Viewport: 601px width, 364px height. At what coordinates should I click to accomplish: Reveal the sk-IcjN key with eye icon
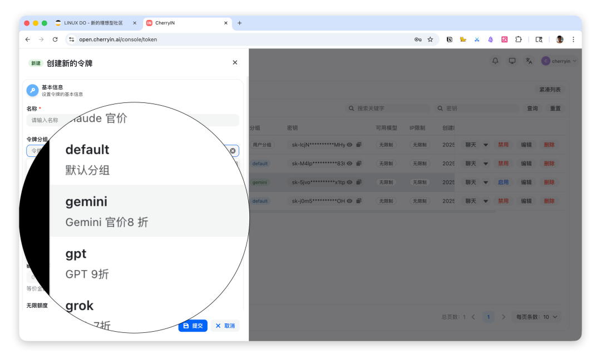pos(349,145)
